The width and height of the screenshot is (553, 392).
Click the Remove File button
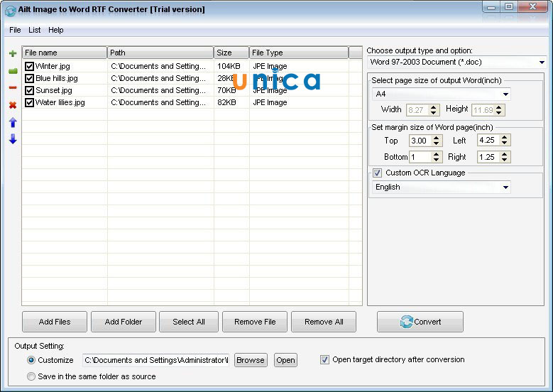[x=255, y=322]
